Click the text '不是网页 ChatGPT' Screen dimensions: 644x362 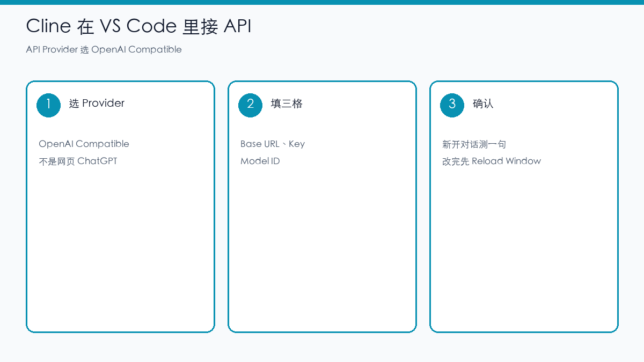pyautogui.click(x=78, y=161)
